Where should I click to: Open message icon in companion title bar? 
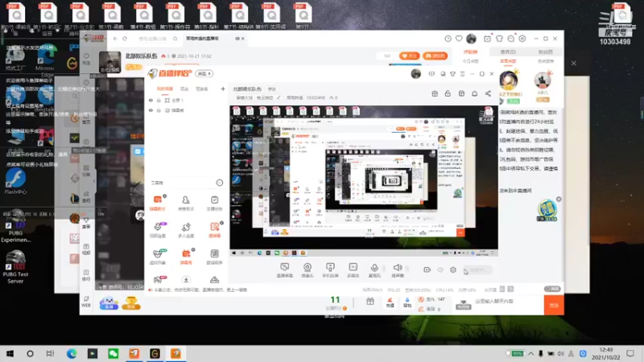pos(431,74)
